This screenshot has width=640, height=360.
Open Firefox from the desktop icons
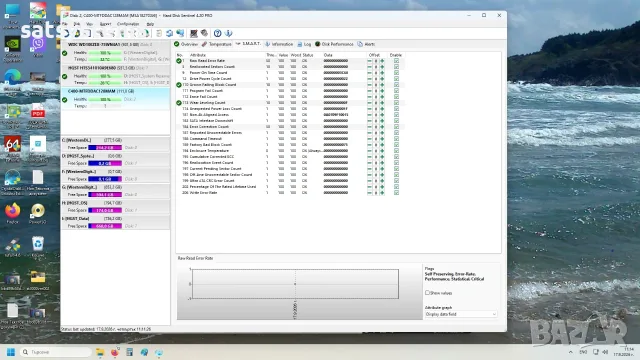point(12,213)
